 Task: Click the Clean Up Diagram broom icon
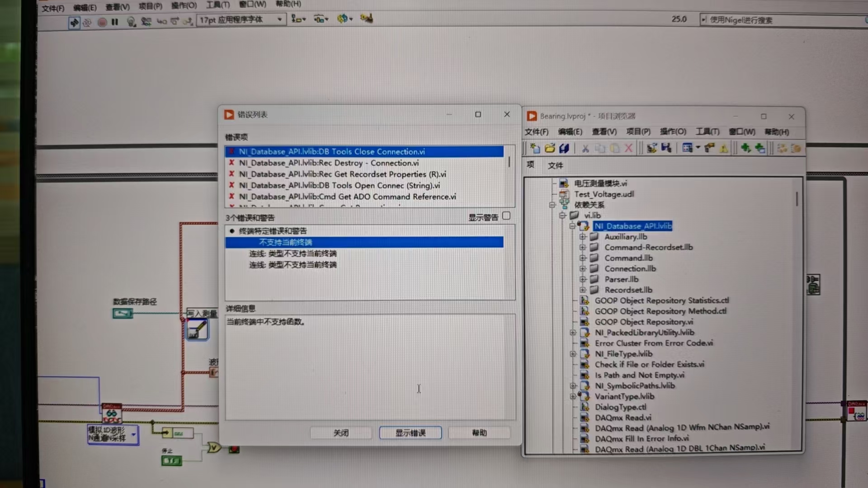point(366,19)
